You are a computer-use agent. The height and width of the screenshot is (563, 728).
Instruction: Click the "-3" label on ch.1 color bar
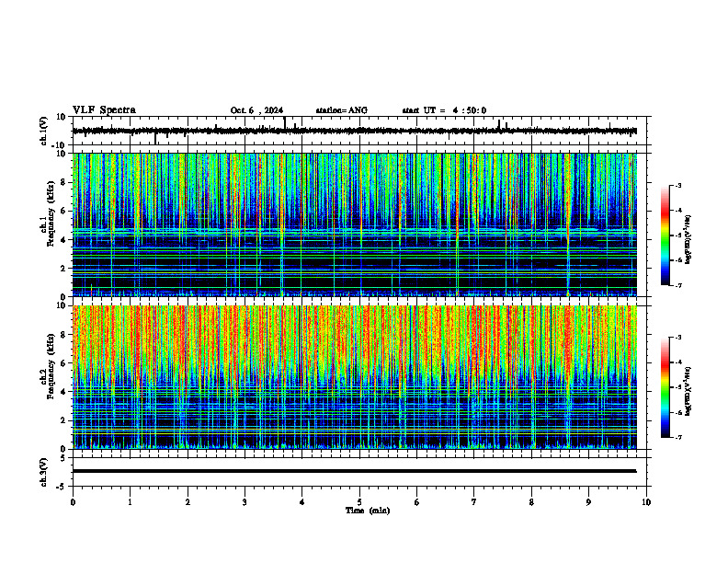tap(677, 186)
